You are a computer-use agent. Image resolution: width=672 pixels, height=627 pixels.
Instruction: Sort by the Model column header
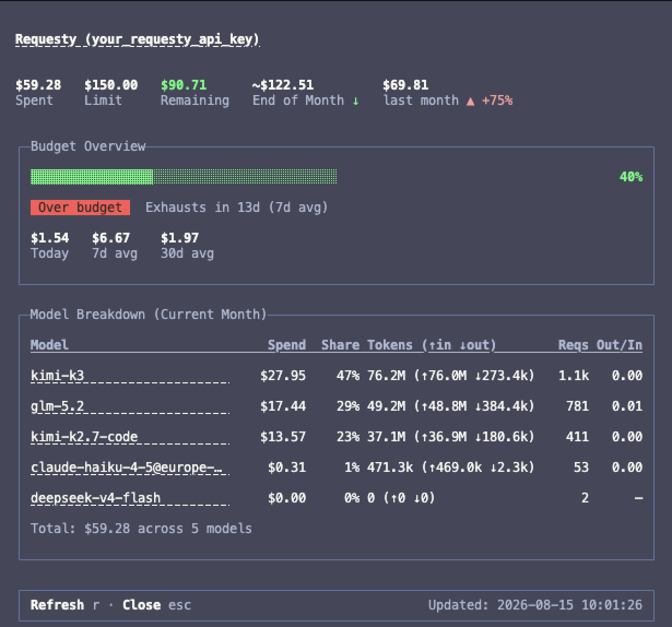coord(50,345)
